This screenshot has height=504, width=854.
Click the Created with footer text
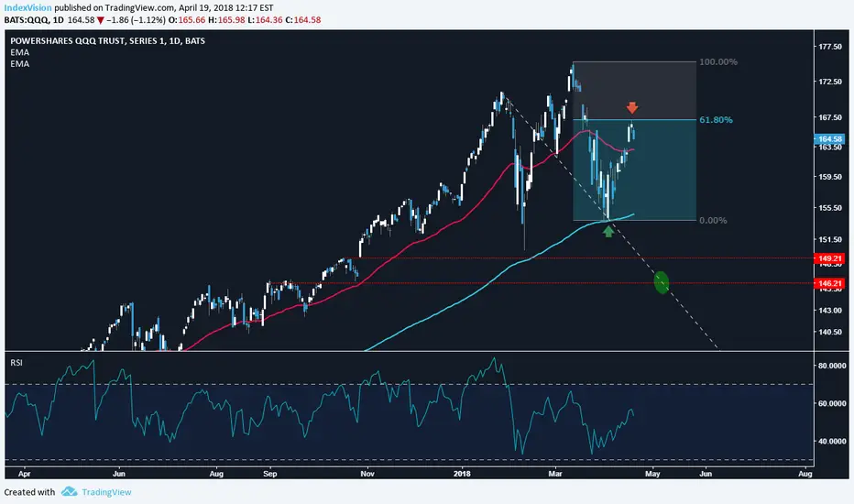29,492
